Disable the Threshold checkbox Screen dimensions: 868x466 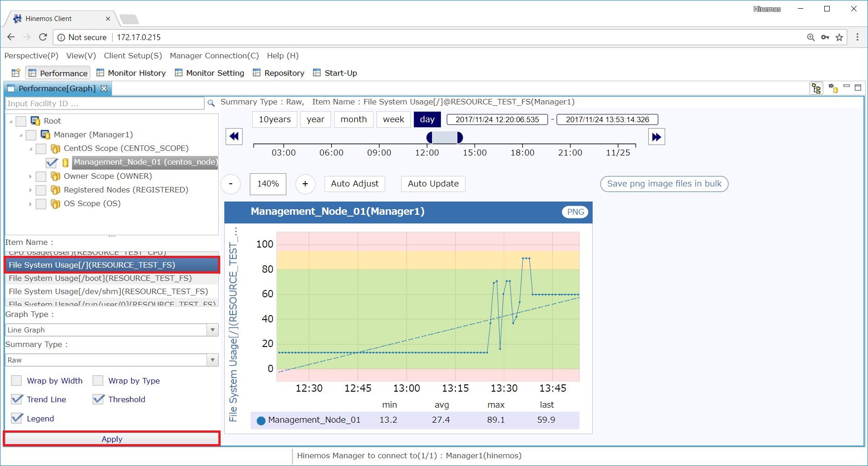pyautogui.click(x=98, y=399)
